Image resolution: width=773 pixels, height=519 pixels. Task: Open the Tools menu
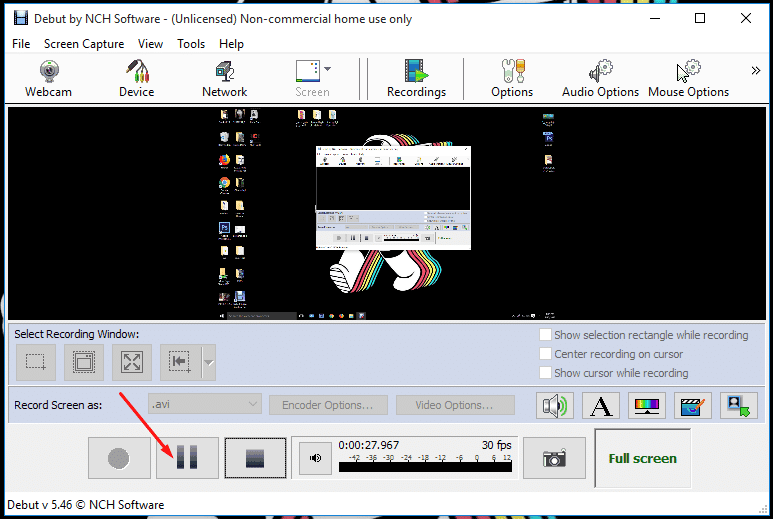(191, 44)
